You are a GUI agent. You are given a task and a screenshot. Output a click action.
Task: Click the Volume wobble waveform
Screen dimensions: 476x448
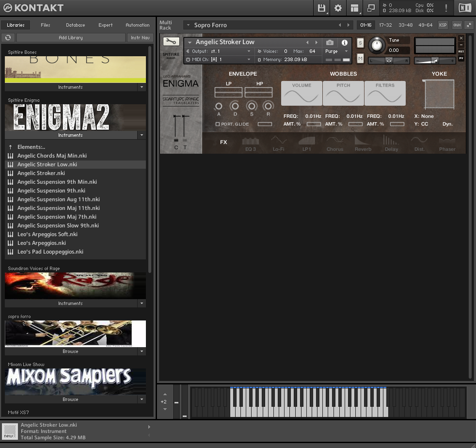tap(301, 93)
